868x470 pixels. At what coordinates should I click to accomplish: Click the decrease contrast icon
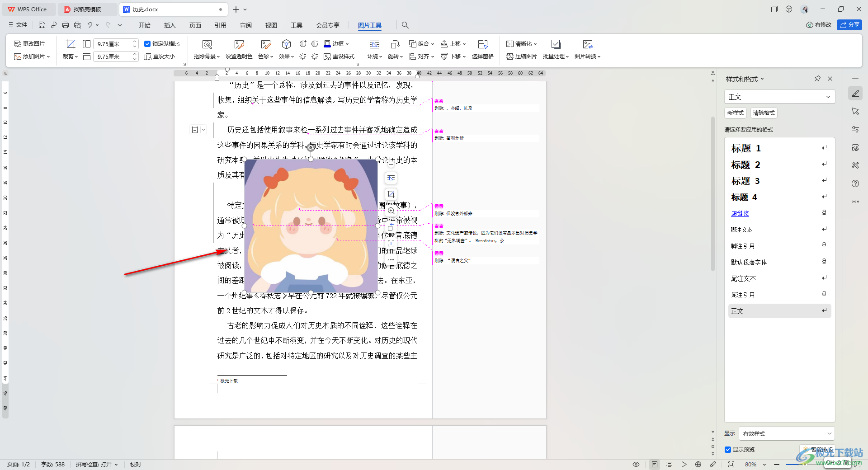tap(315, 44)
